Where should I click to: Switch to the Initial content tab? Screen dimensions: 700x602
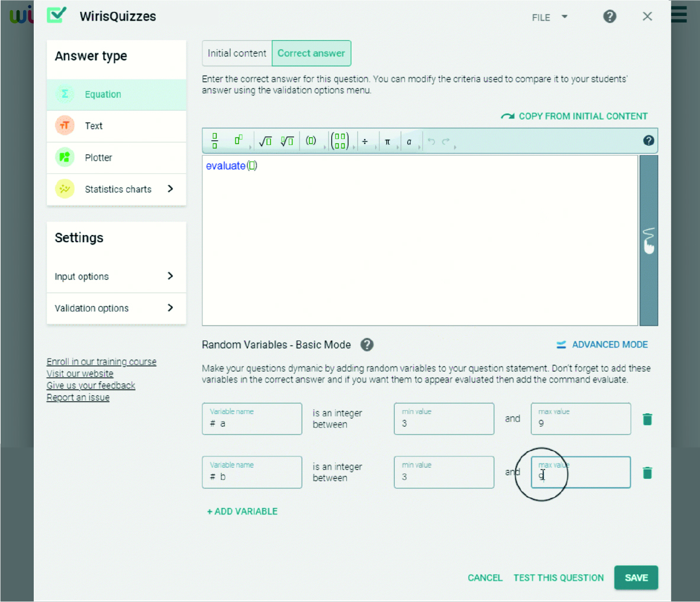[x=237, y=53]
